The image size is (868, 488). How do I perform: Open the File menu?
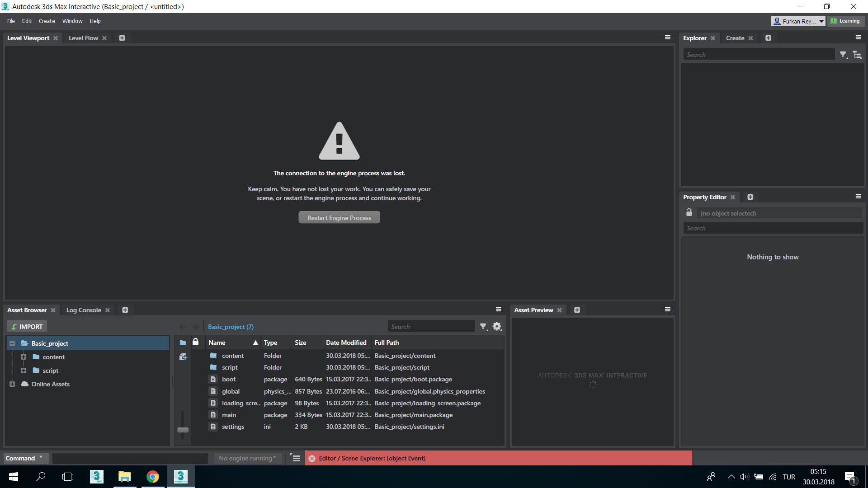pos(11,21)
